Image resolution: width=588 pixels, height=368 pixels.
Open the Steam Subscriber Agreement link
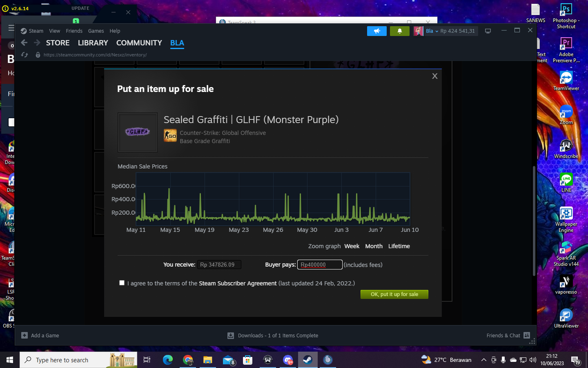coord(238,283)
